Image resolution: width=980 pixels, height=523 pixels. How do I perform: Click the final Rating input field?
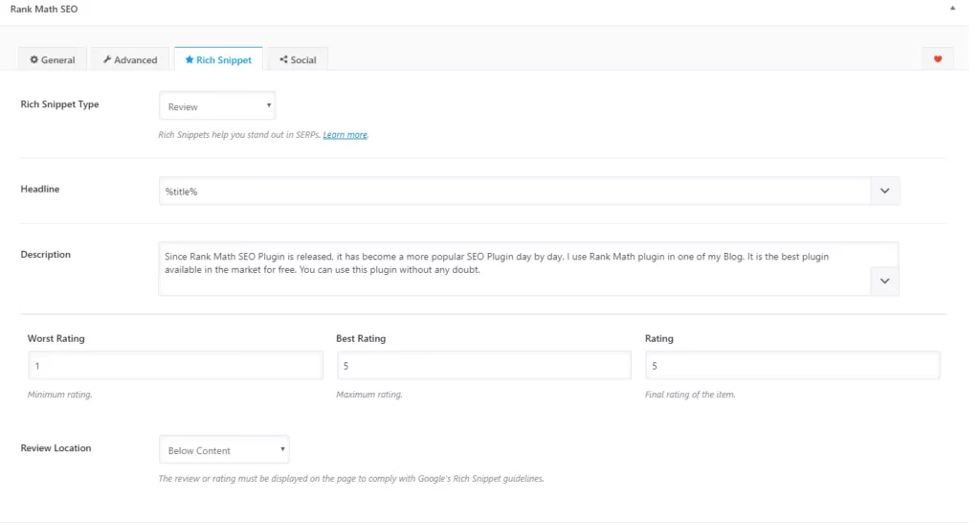tap(792, 365)
